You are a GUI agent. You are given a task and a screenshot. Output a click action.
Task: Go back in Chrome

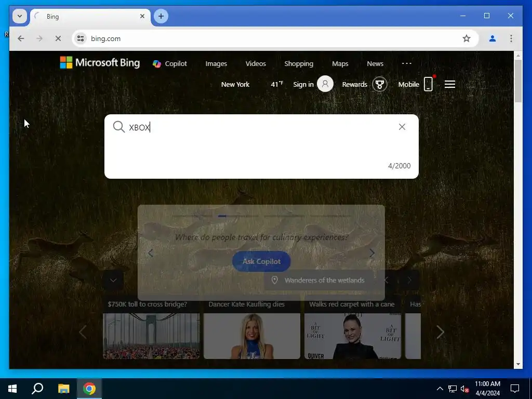(21, 38)
